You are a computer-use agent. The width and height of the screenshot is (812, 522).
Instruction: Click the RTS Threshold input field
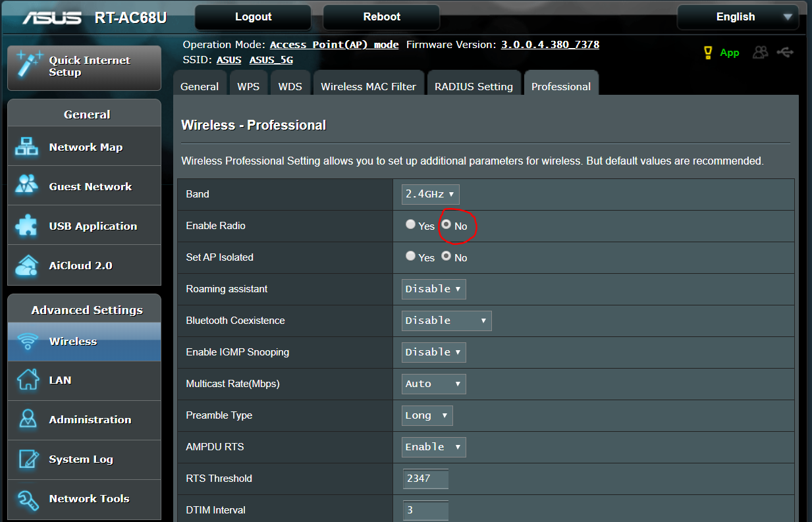click(x=425, y=479)
